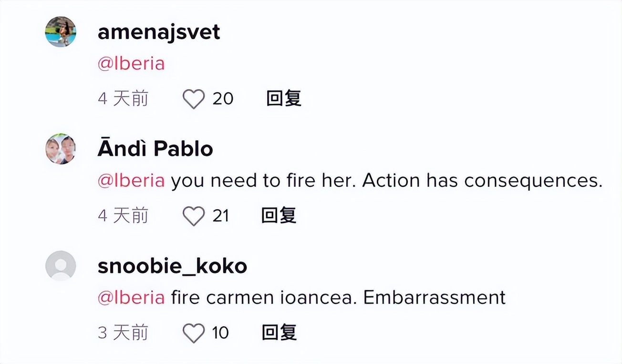The image size is (622, 364).
Task: Click the "4 天前" timestamp under amenajsvet's comment
Action: 123,99
